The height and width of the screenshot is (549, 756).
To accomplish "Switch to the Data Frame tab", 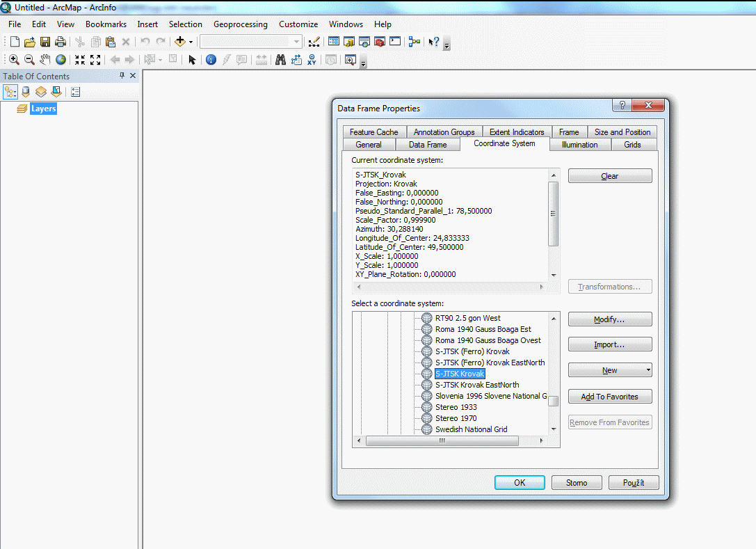I will tap(428, 144).
